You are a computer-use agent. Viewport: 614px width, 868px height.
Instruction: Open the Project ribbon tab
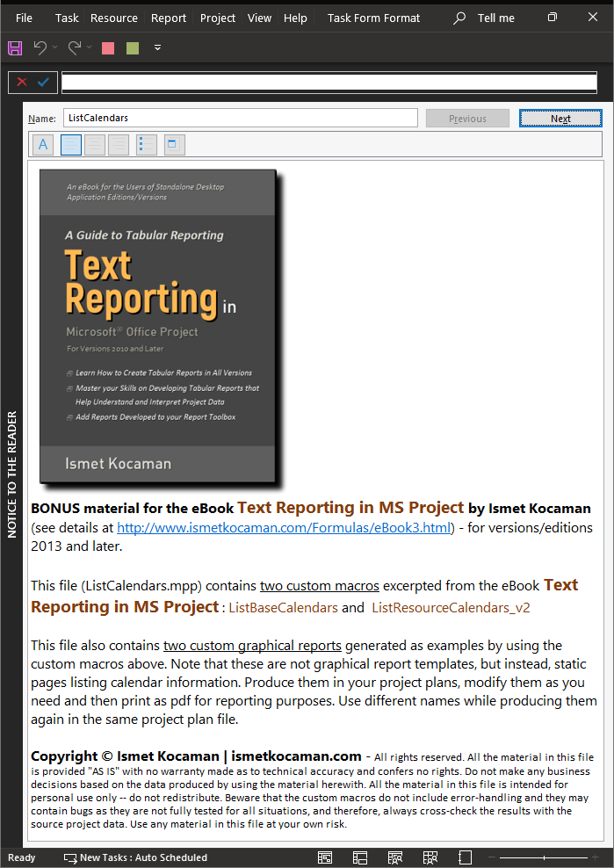[x=218, y=18]
